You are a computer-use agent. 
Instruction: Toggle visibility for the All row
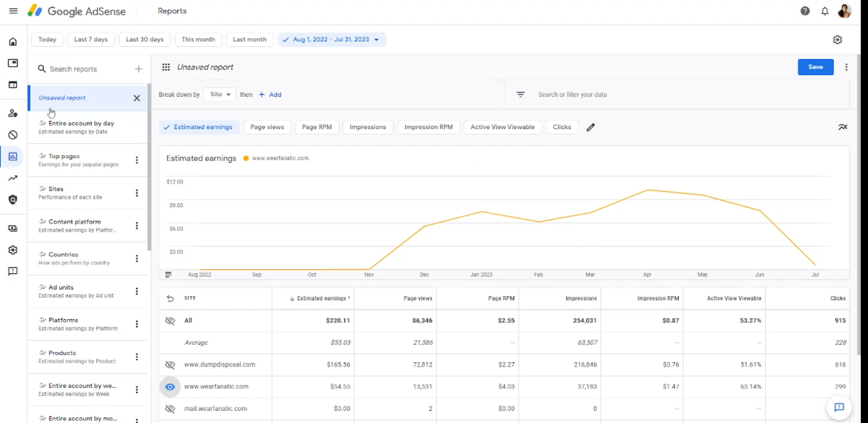click(170, 321)
